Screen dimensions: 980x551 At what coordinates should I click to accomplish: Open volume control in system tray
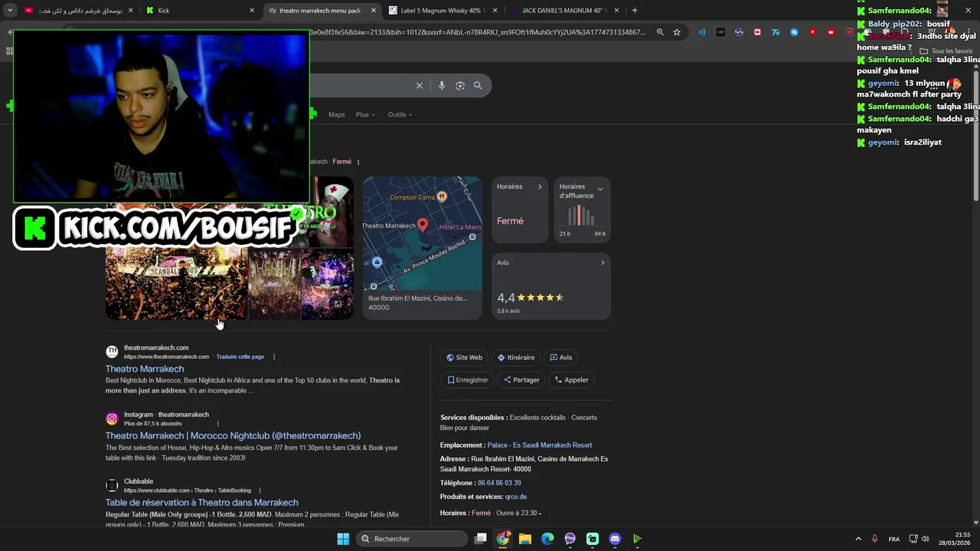926,539
